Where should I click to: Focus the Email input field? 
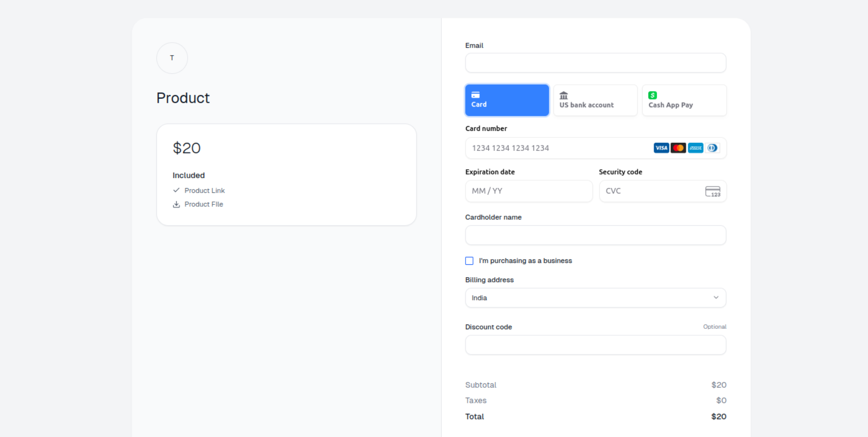[596, 63]
